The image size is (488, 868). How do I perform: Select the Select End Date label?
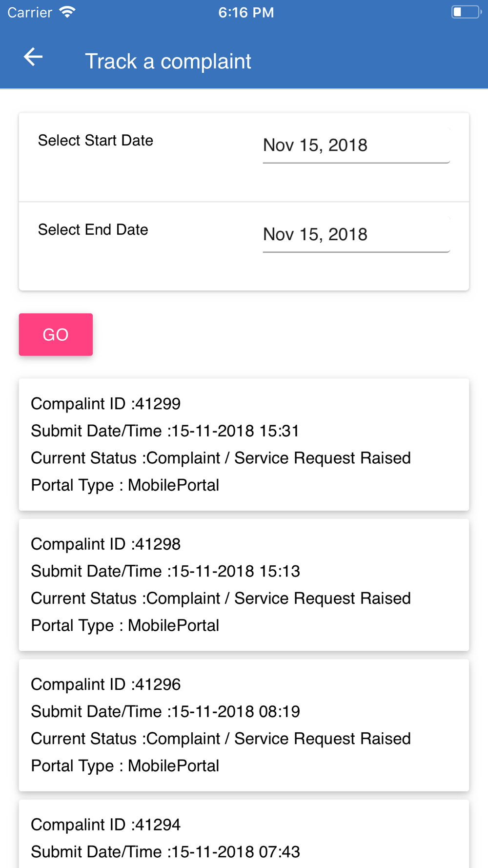click(93, 230)
